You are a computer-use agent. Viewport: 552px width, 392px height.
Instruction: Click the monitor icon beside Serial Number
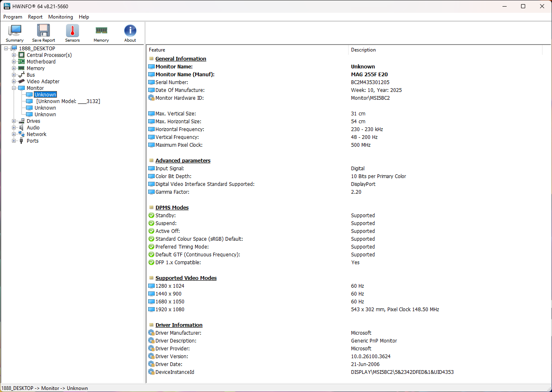[151, 82]
